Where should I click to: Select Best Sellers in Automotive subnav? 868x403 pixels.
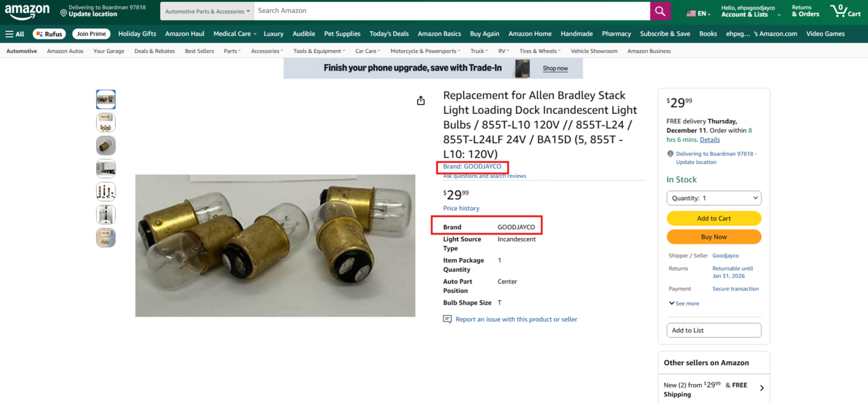click(199, 51)
